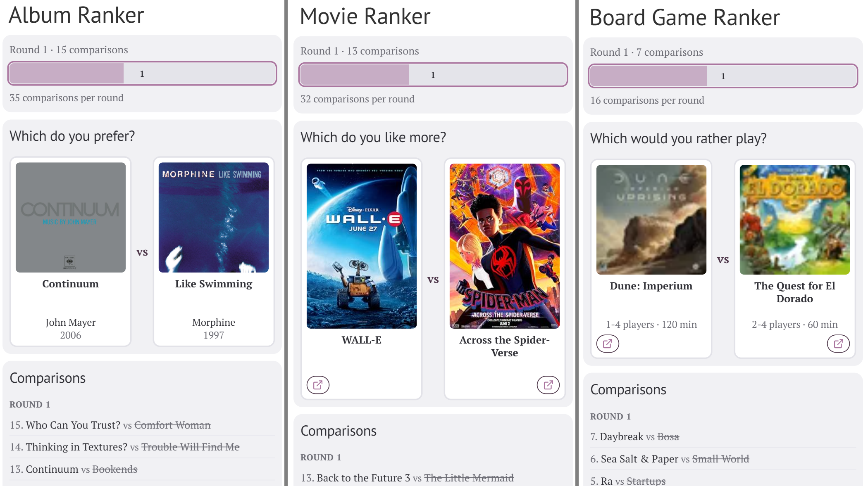Click the Board Game Ranker heading
868x486 pixels.
(685, 18)
